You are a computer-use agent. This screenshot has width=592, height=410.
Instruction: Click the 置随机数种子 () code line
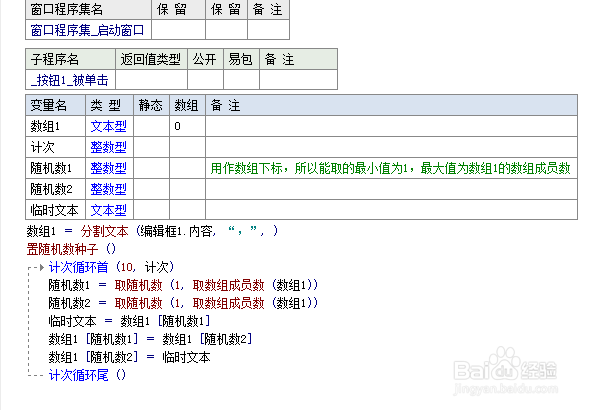(x=71, y=249)
